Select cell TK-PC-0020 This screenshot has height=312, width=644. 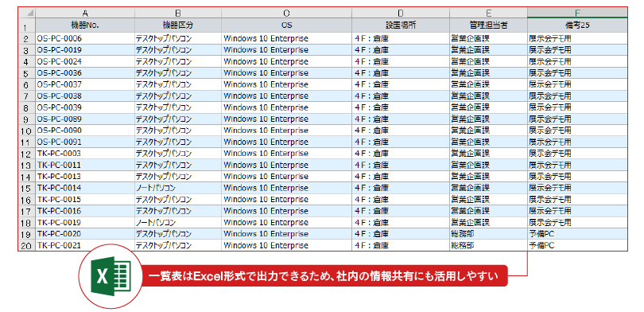[x=85, y=234]
